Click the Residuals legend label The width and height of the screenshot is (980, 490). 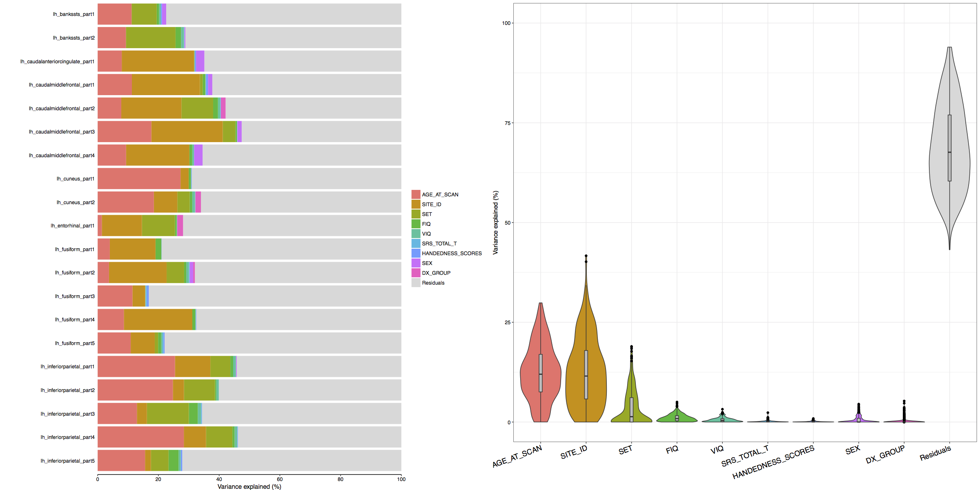(433, 283)
